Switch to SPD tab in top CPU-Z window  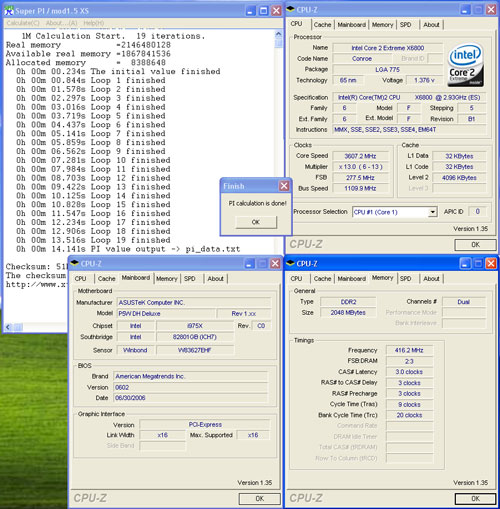tap(405, 25)
